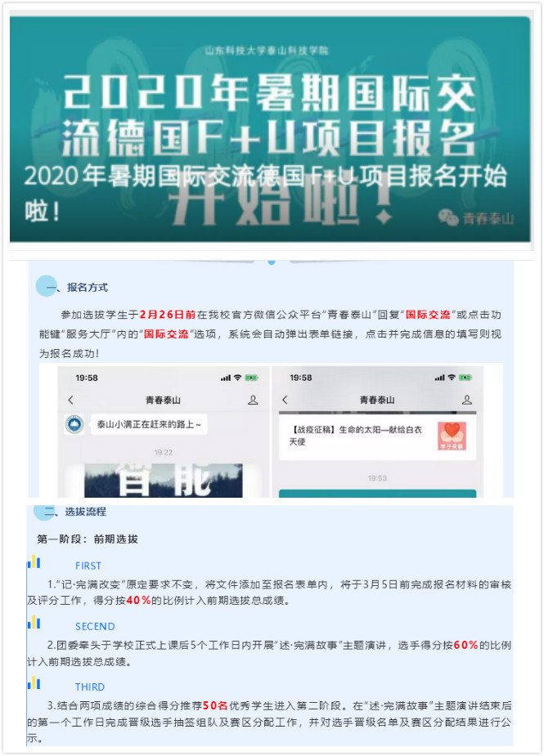Click the school avatar beside 泰山小满 message
The image size is (544, 756).
(x=74, y=424)
